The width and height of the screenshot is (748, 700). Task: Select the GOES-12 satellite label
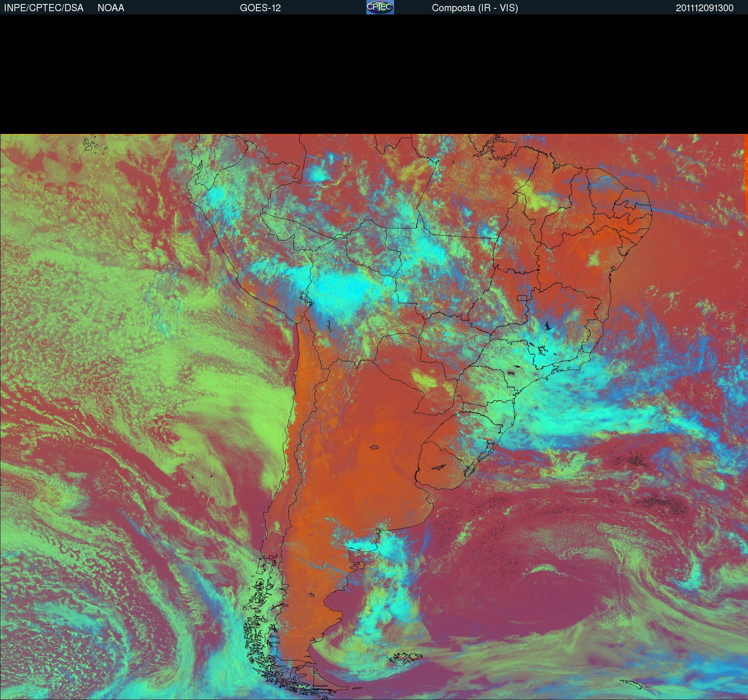click(260, 8)
